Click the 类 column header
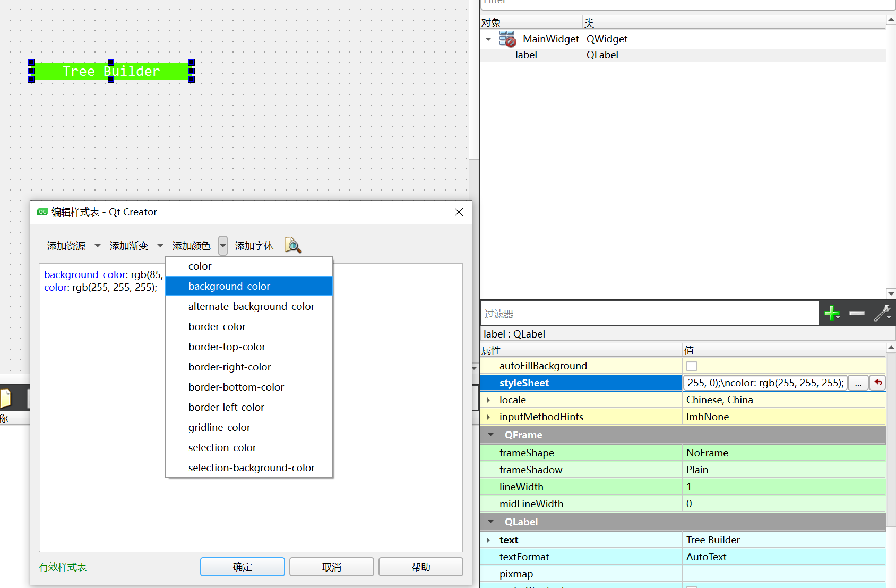Image resolution: width=896 pixels, height=588 pixels. pos(734,22)
